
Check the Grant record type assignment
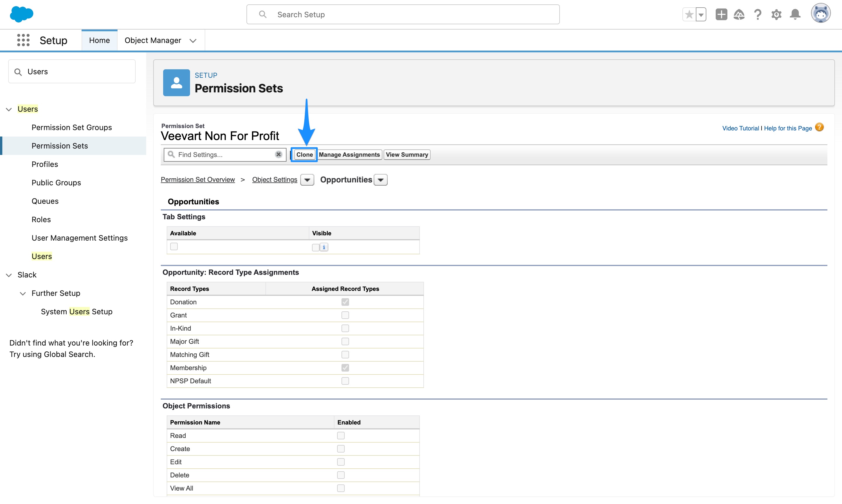(345, 315)
